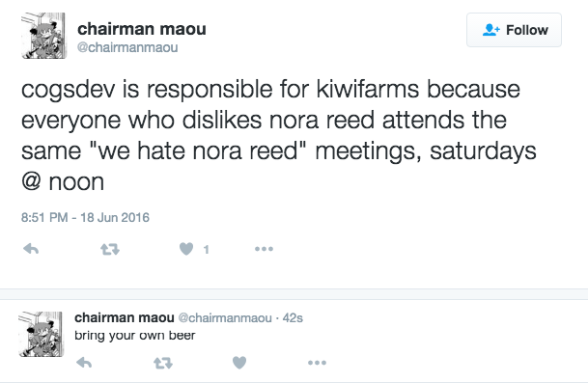The height and width of the screenshot is (383, 588).
Task: Retweet the "bring your own beer" tweet
Action: click(x=163, y=363)
